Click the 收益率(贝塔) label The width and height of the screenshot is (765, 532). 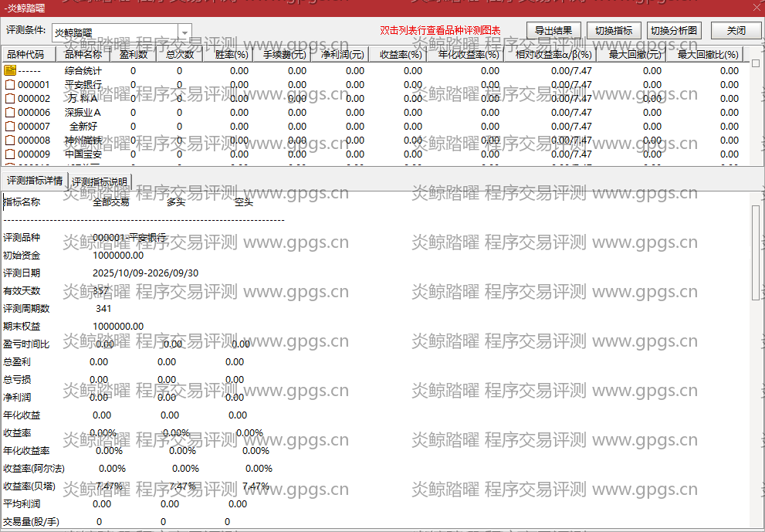tap(29, 486)
